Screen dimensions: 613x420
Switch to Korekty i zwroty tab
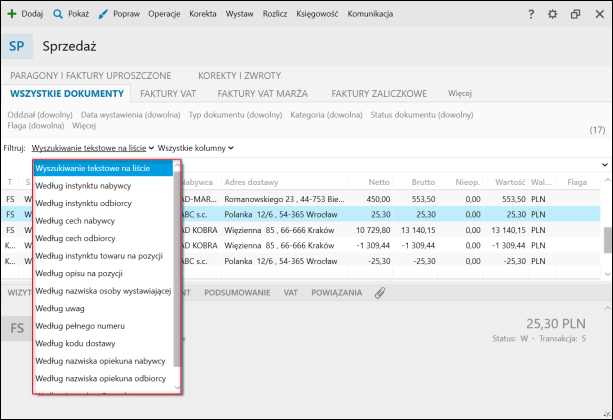[239, 75]
